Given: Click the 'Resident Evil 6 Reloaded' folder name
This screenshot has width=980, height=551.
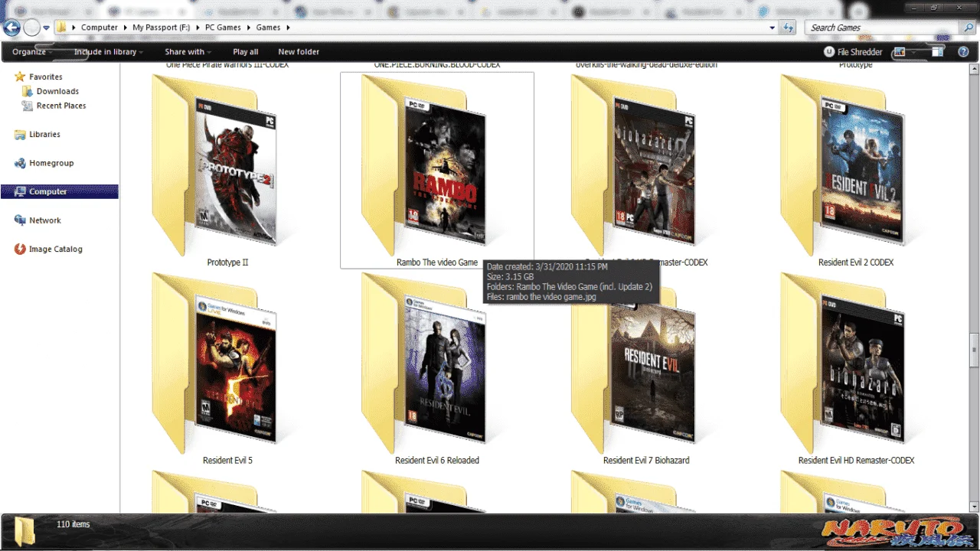Looking at the screenshot, I should tap(437, 460).
